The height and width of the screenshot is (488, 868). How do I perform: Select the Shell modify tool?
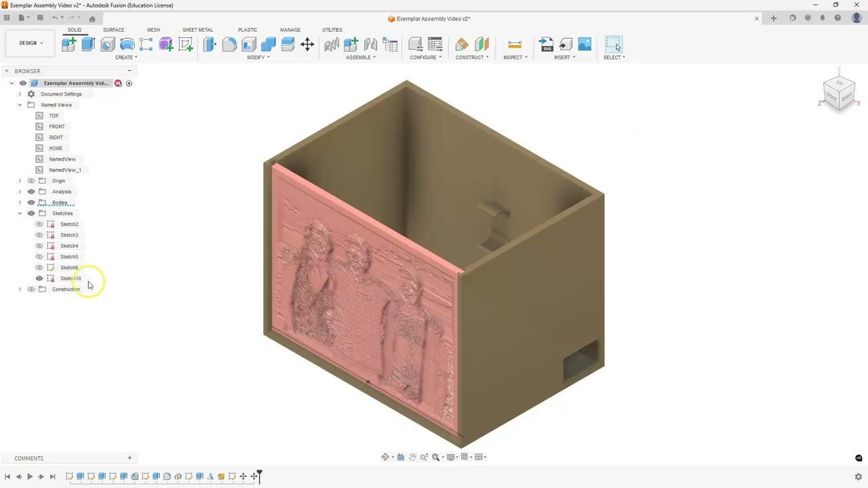(x=249, y=45)
